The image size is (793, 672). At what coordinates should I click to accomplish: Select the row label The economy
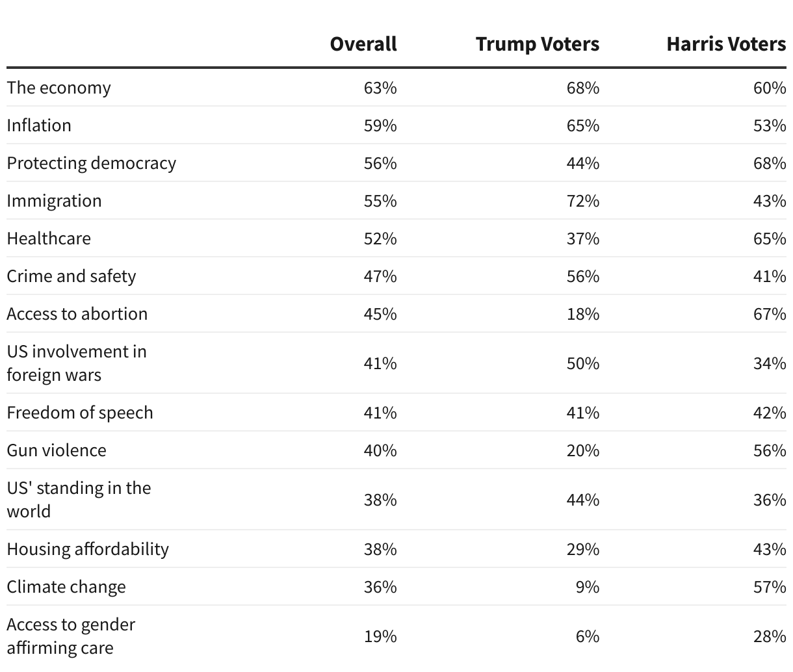pyautogui.click(x=59, y=88)
